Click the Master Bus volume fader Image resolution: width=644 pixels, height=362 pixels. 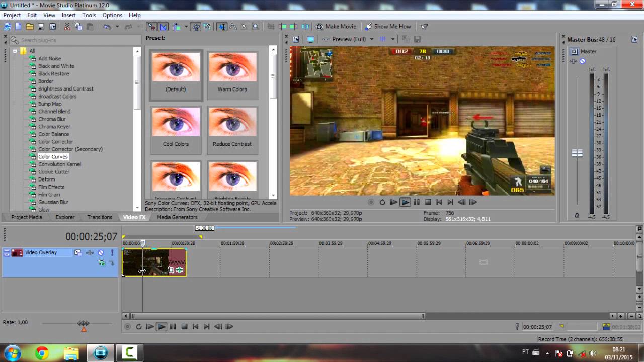pos(577,153)
